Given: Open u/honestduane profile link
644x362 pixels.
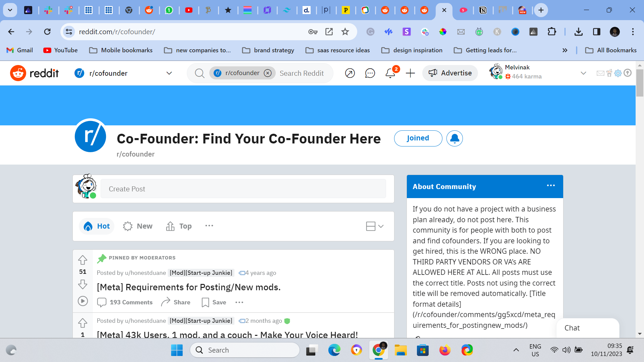Looking at the screenshot, I should [x=145, y=273].
